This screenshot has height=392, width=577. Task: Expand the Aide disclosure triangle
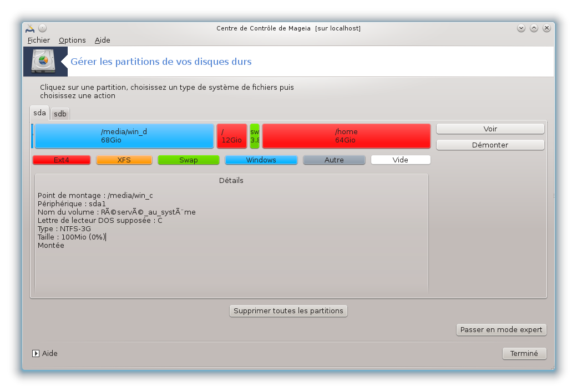[x=36, y=353]
